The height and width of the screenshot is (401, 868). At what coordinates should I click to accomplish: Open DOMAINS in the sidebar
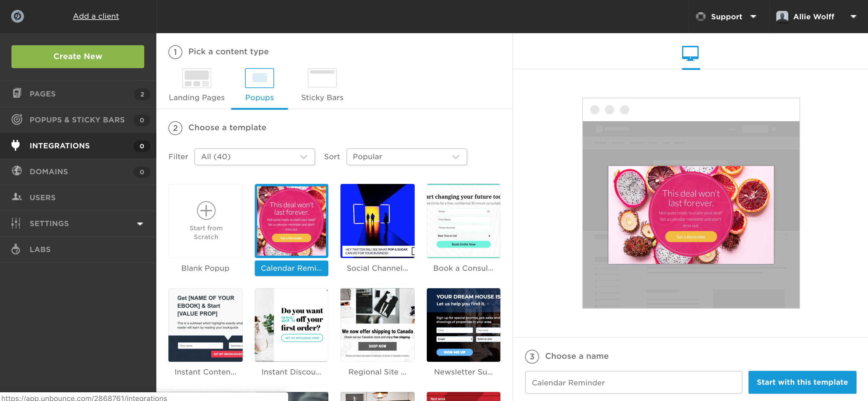click(49, 172)
